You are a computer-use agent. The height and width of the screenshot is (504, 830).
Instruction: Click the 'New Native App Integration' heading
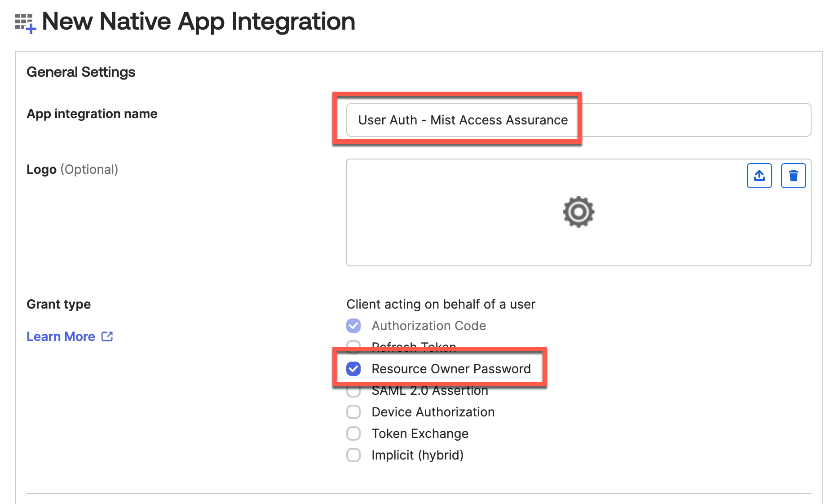point(198,21)
